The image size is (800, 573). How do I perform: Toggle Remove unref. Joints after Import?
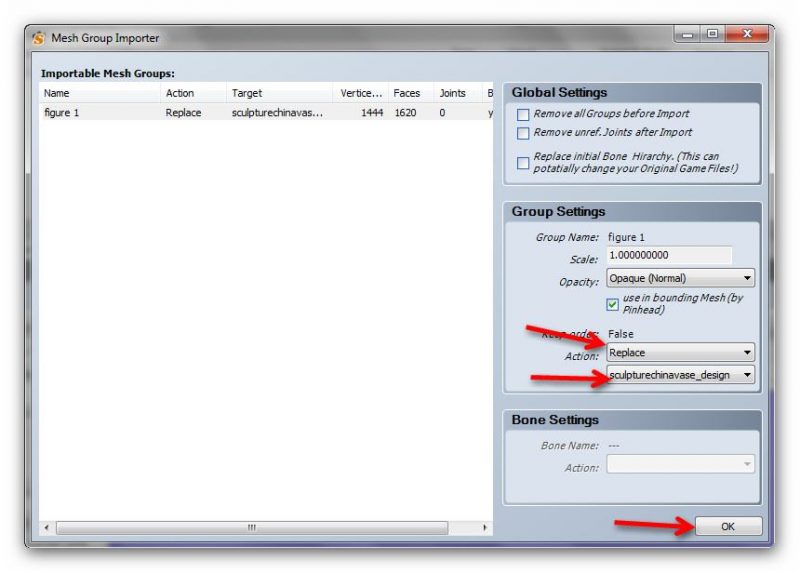tap(522, 133)
